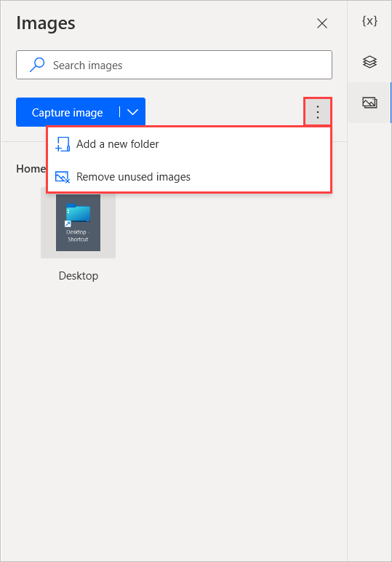
Task: Select the Images pane icon
Action: click(369, 103)
